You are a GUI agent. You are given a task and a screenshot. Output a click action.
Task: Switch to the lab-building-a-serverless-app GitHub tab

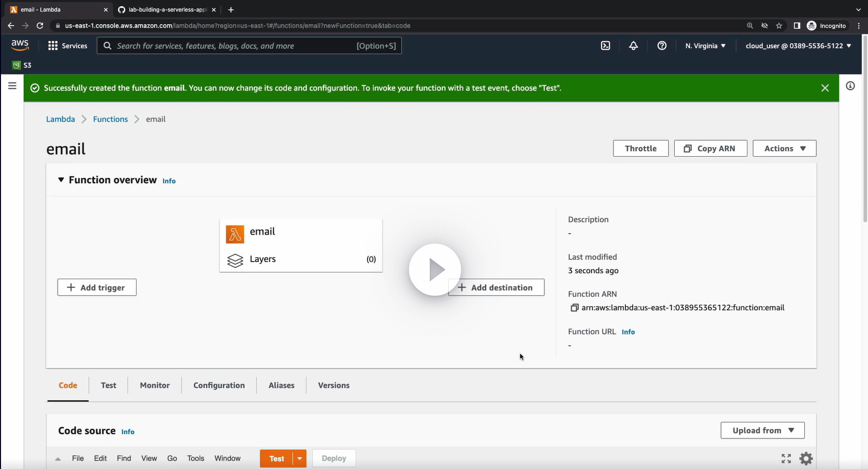pyautogui.click(x=167, y=10)
